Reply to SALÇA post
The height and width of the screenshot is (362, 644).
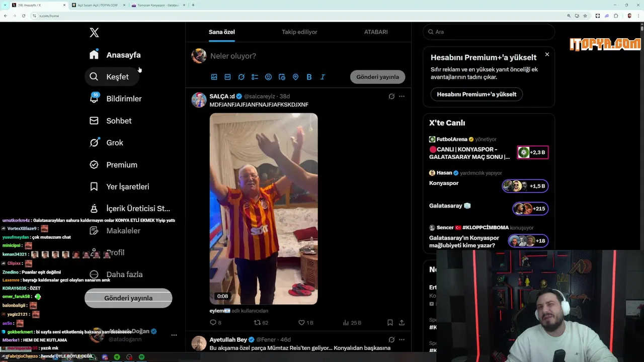click(215, 323)
